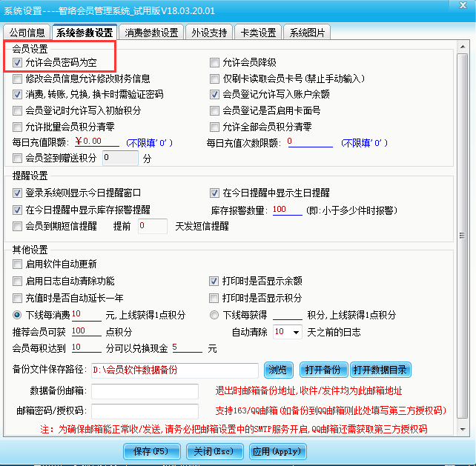
Task: Edit 会员每积达到 points field
Action: (x=86, y=347)
